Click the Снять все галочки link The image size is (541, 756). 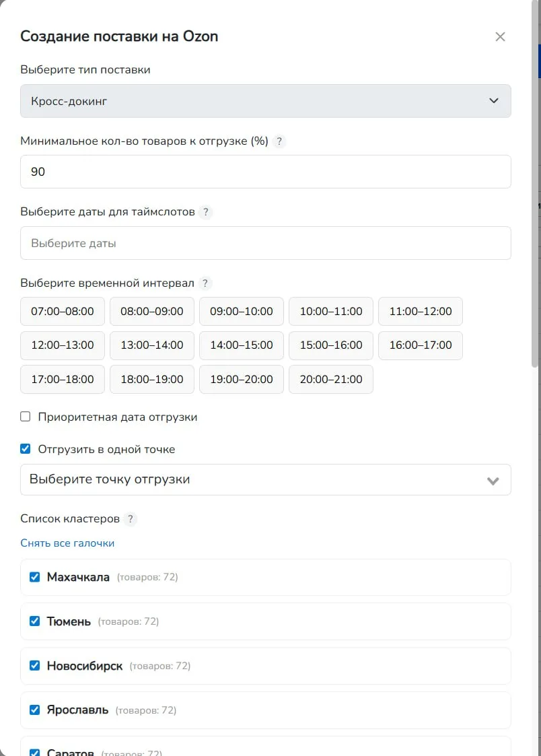(67, 543)
